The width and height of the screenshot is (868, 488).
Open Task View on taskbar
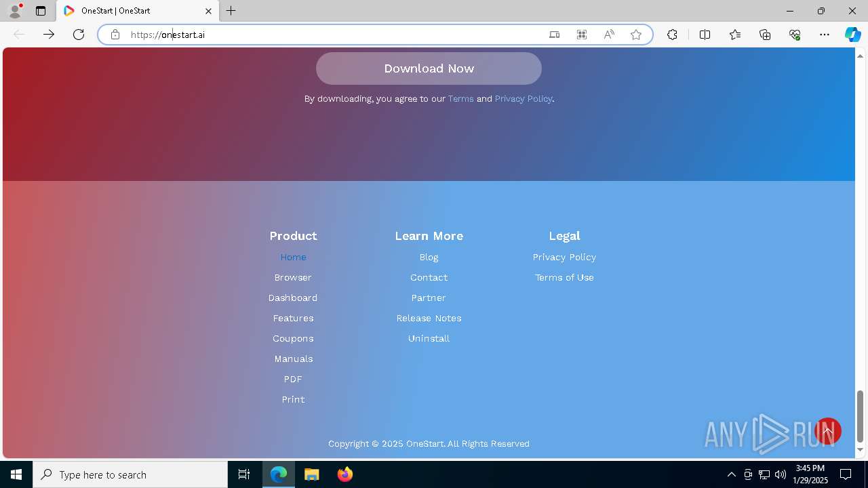(x=244, y=474)
